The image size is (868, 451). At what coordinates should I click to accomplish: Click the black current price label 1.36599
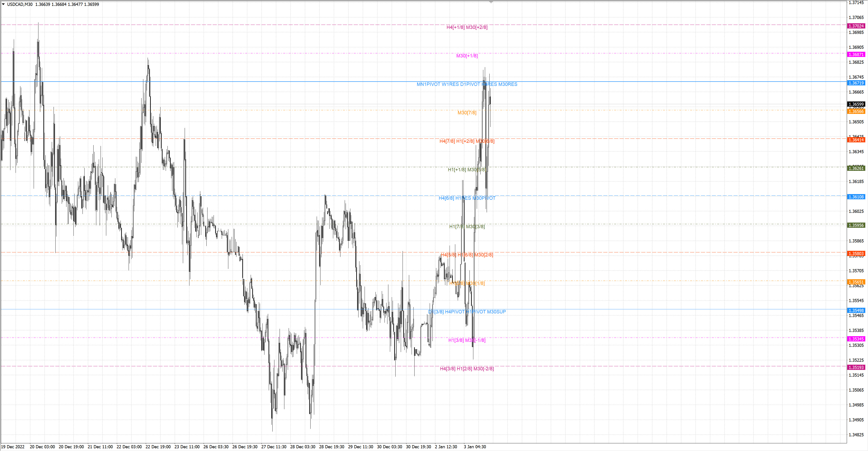[856, 104]
